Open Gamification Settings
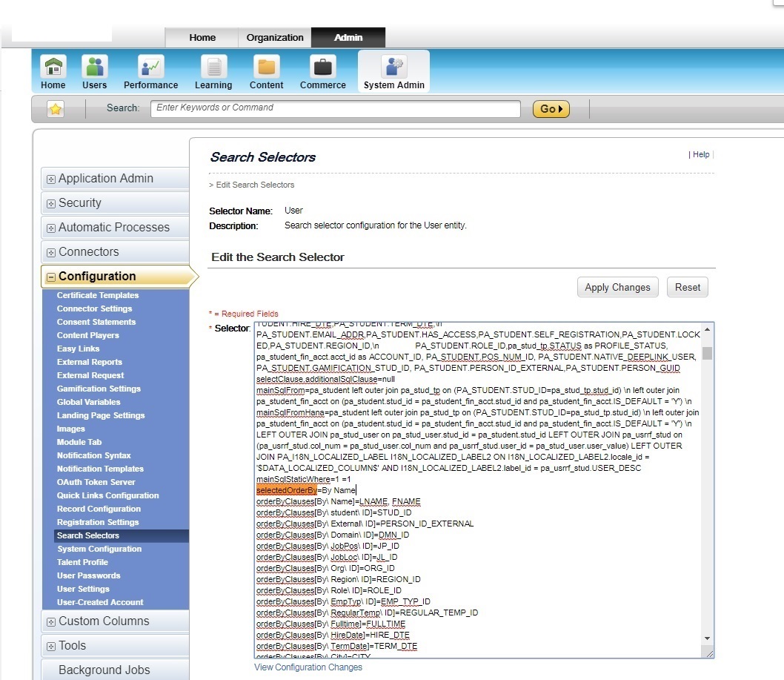 coord(99,389)
